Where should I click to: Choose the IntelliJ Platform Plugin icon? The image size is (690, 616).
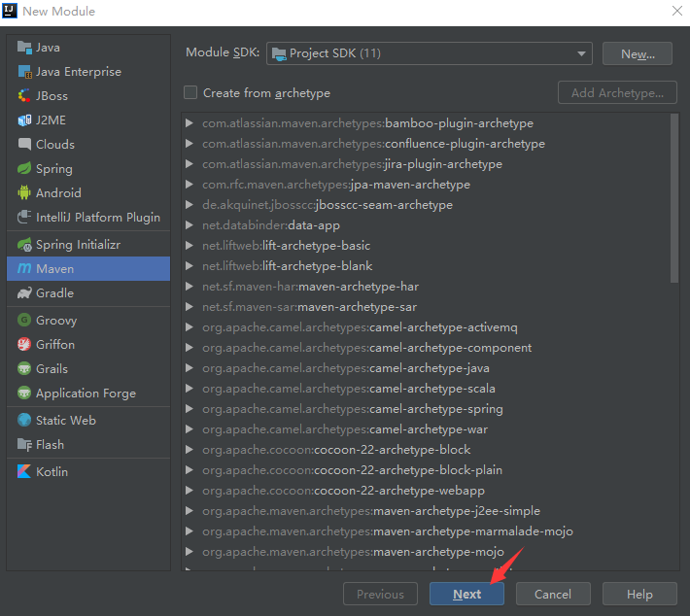24,217
